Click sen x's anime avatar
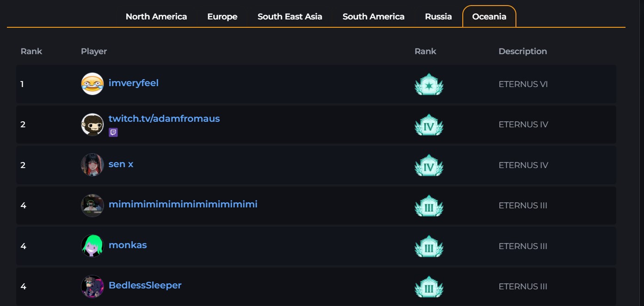The width and height of the screenshot is (644, 306). 92,165
